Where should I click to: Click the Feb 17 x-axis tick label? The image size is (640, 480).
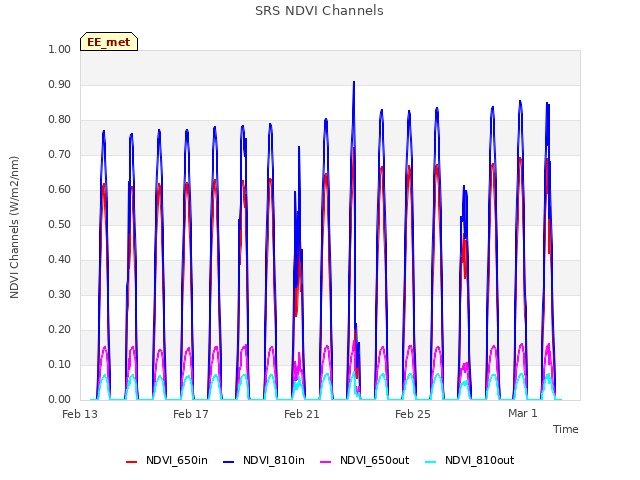tap(191, 414)
